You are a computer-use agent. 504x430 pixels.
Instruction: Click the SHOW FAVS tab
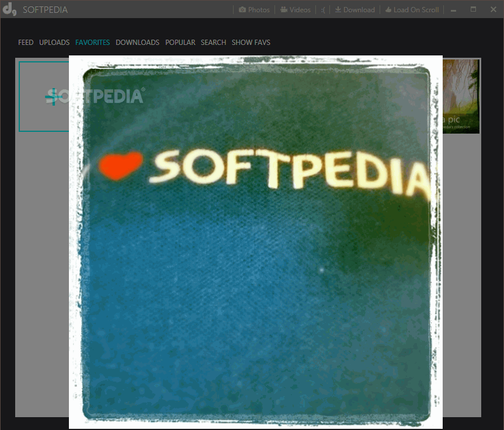click(x=251, y=43)
